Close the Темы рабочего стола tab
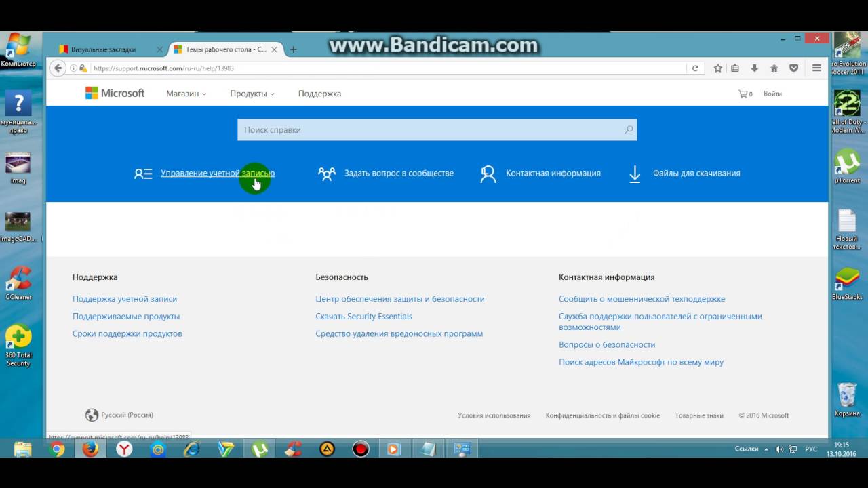Screen dimensions: 868x488 [x=275, y=49]
